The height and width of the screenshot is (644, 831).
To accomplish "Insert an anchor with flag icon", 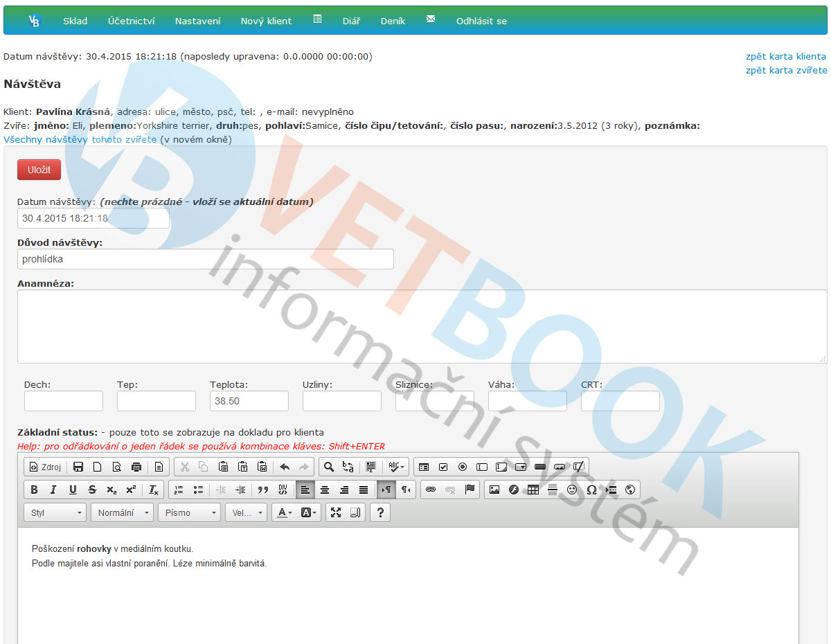I will point(470,490).
